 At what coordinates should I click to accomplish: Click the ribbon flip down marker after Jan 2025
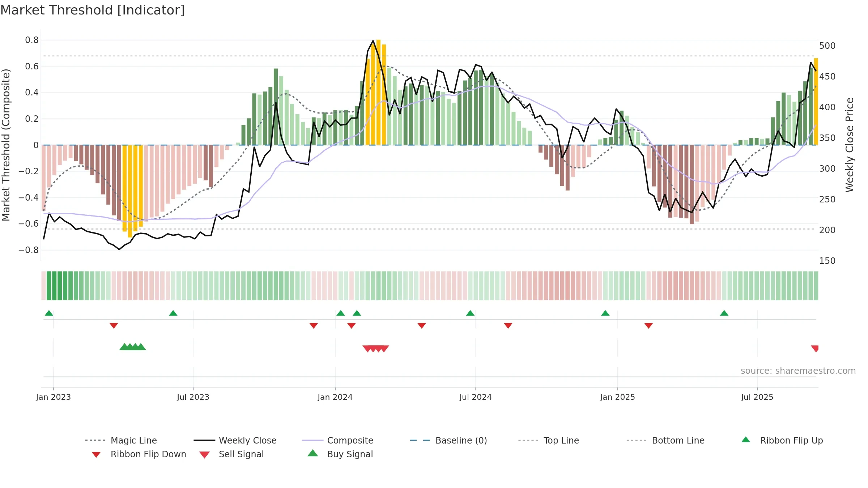(648, 326)
